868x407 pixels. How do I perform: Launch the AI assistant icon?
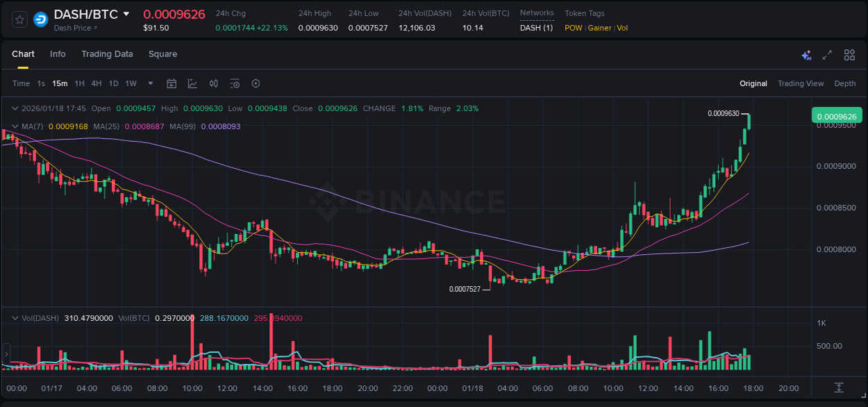pos(806,54)
